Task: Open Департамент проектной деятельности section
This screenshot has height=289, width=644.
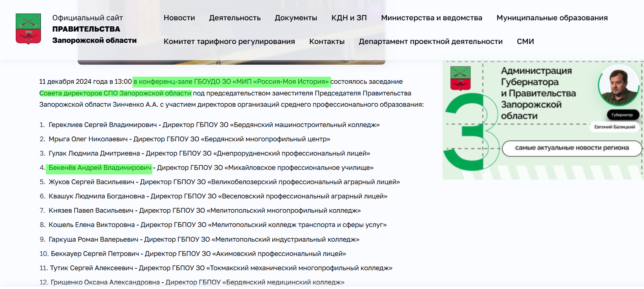Action: 430,41
